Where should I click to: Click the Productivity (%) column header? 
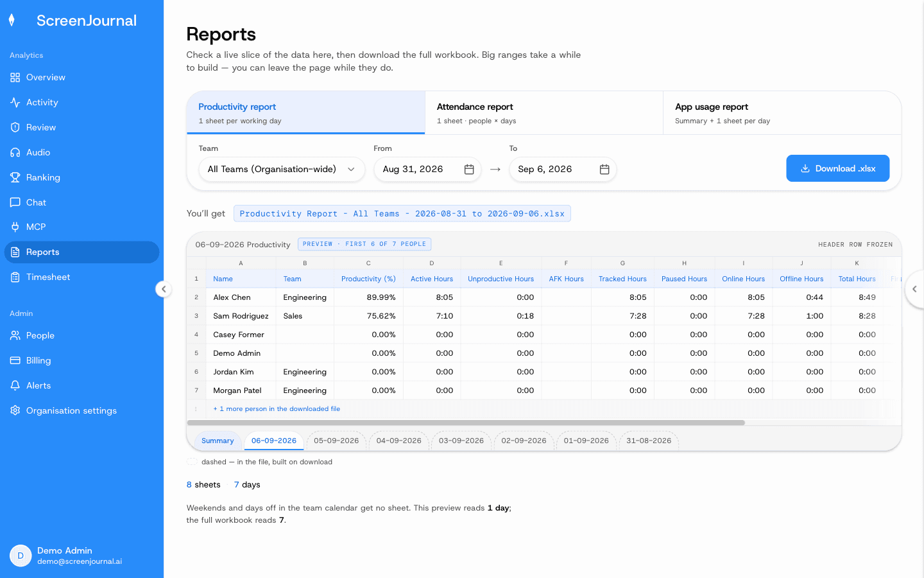click(368, 279)
